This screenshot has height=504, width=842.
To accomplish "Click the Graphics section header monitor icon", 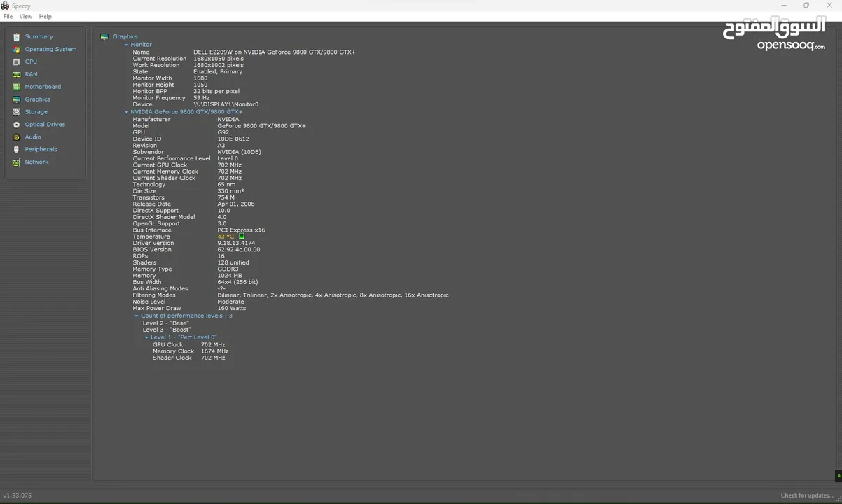I will (x=104, y=37).
